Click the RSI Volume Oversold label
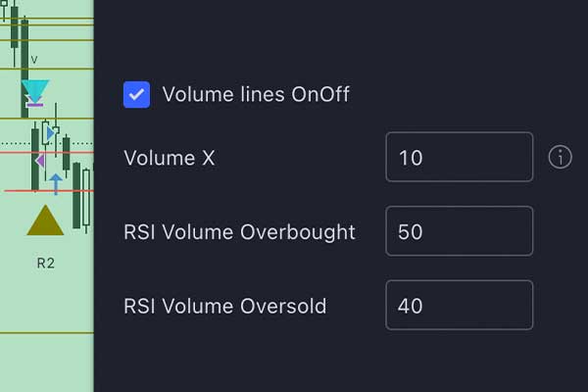This screenshot has height=392, width=588. pos(225,306)
